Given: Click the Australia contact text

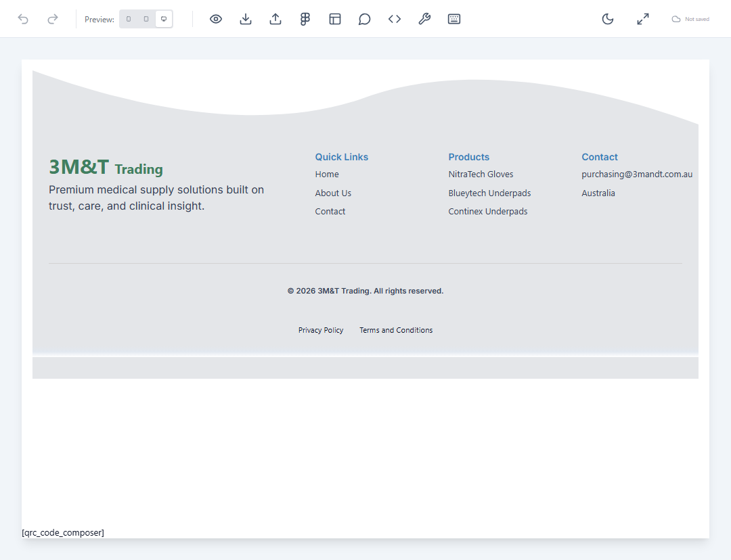Looking at the screenshot, I should 598,193.
